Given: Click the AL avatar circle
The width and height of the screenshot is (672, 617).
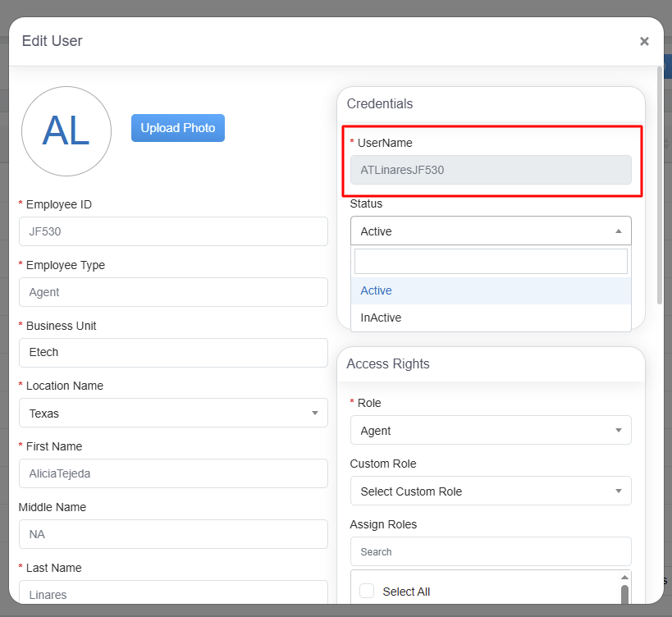Looking at the screenshot, I should click(x=66, y=131).
